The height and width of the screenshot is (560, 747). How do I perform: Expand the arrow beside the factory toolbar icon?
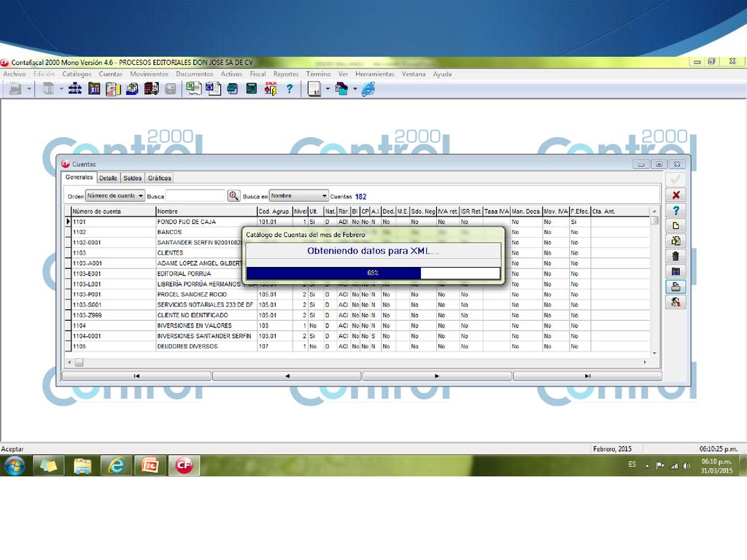29,89
